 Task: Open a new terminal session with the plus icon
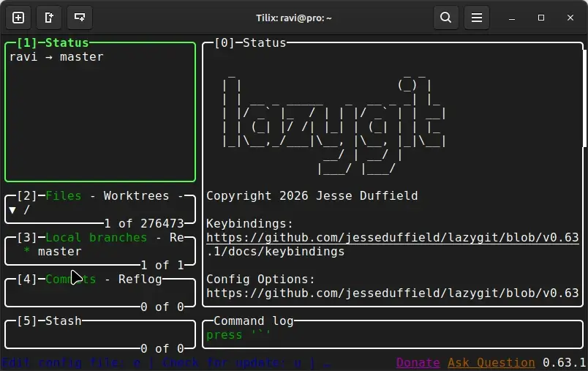pos(18,18)
